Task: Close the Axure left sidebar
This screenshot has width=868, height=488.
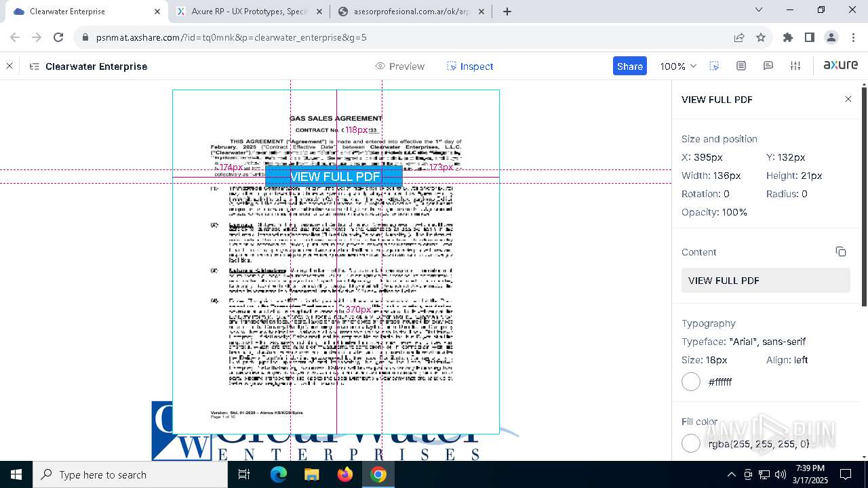Action: [9, 66]
